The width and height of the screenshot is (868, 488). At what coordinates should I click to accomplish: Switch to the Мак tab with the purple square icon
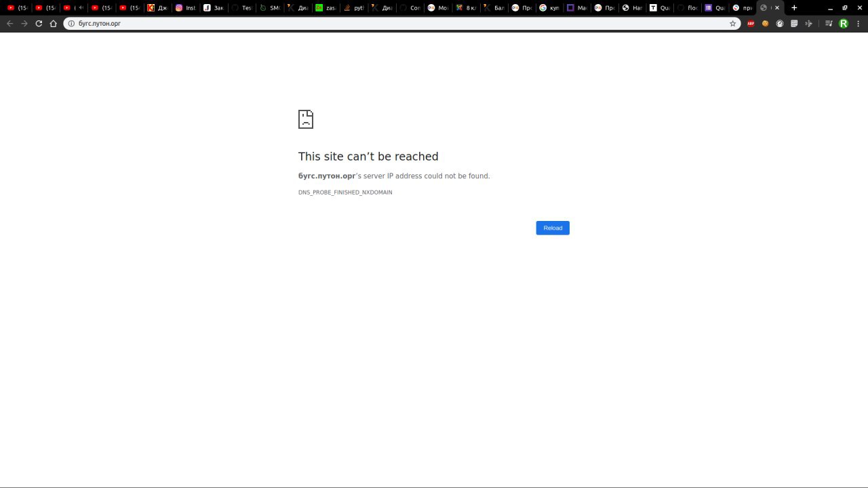(x=577, y=7)
